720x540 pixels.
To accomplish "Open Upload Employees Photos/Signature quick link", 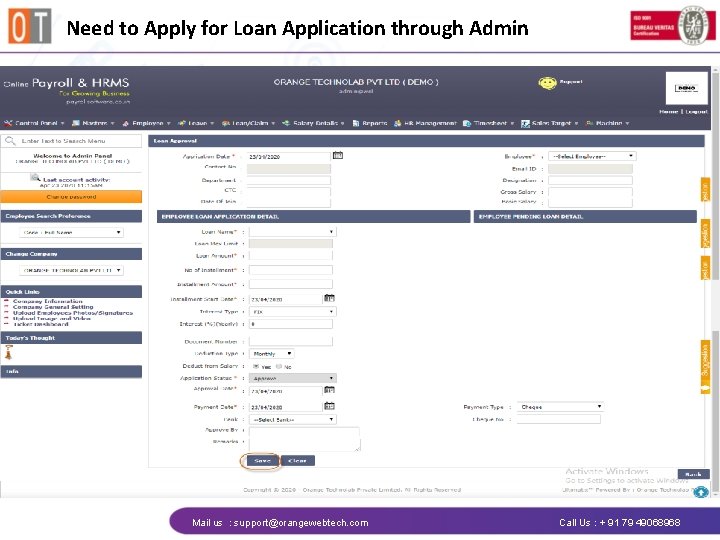I will 73,313.
